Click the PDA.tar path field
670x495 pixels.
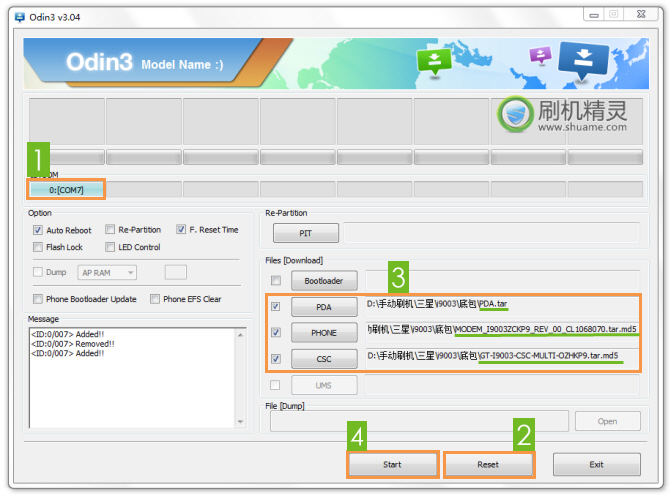[x=502, y=306]
